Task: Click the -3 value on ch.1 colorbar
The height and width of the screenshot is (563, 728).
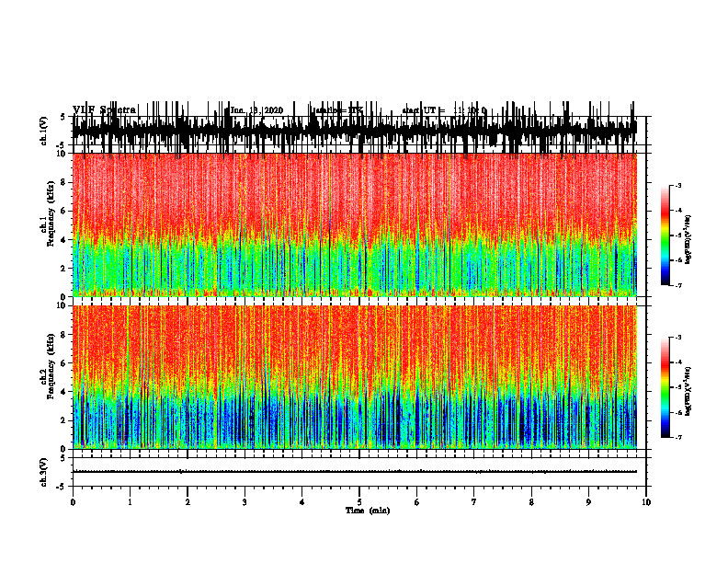Action: tap(677, 185)
